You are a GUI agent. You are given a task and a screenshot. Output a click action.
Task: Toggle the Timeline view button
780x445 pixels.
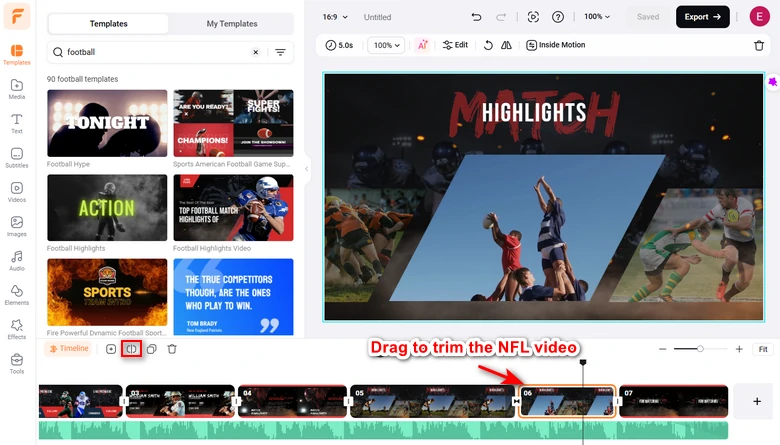(69, 349)
